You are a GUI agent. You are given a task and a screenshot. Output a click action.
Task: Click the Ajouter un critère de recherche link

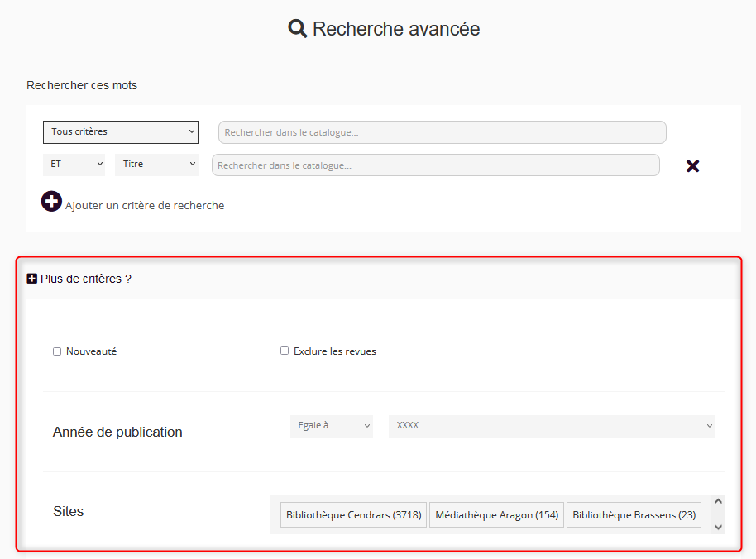(145, 205)
